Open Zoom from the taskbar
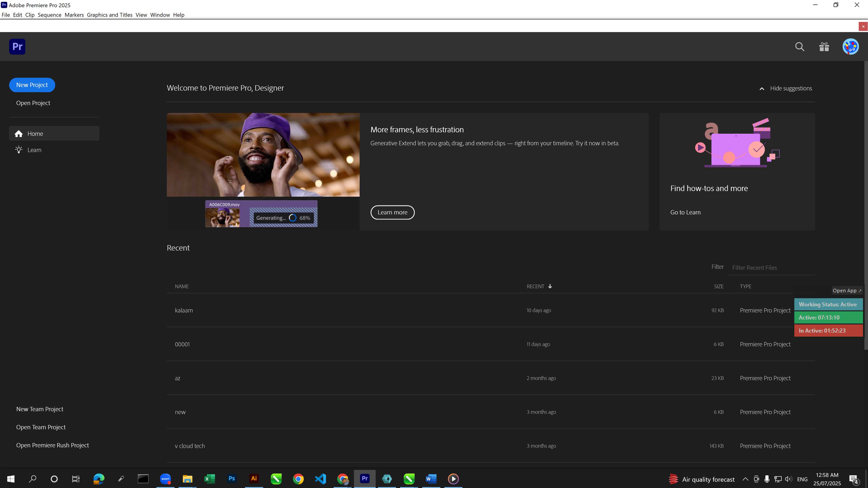Viewport: 868px width, 488px height. [x=165, y=479]
